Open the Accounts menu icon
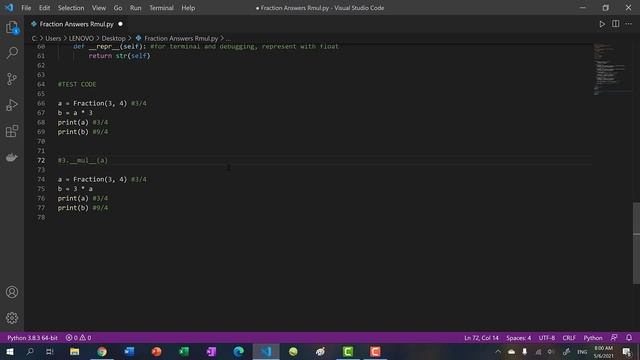The width and height of the screenshot is (640, 360). pyautogui.click(x=12, y=292)
